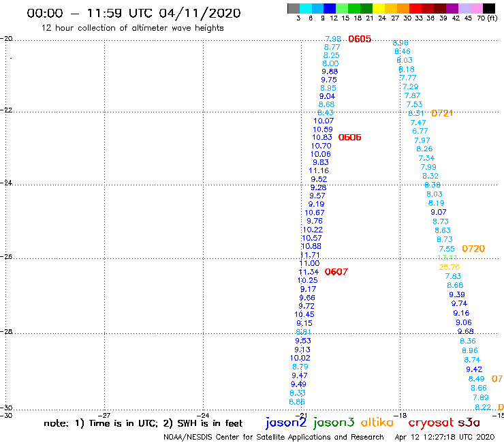Screen dimensions: 504x443
Task: Click the 10.22 wave height value
Action: [313, 230]
